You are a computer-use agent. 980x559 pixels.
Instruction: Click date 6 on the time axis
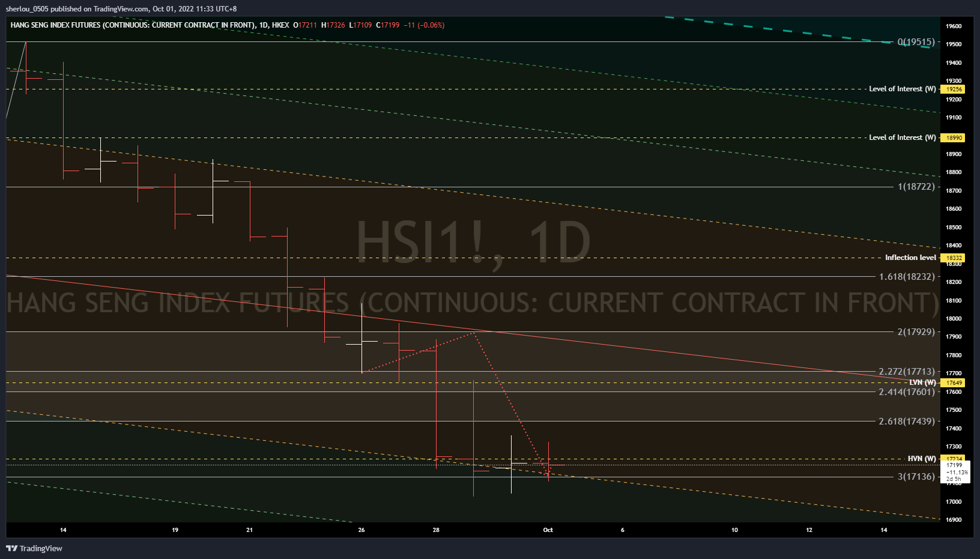click(x=623, y=530)
